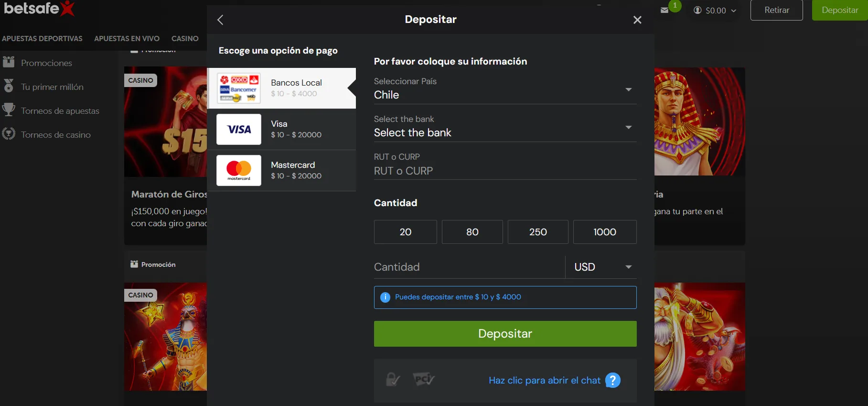This screenshot has width=868, height=406.
Task: Click the Mastercard logo
Action: (239, 170)
